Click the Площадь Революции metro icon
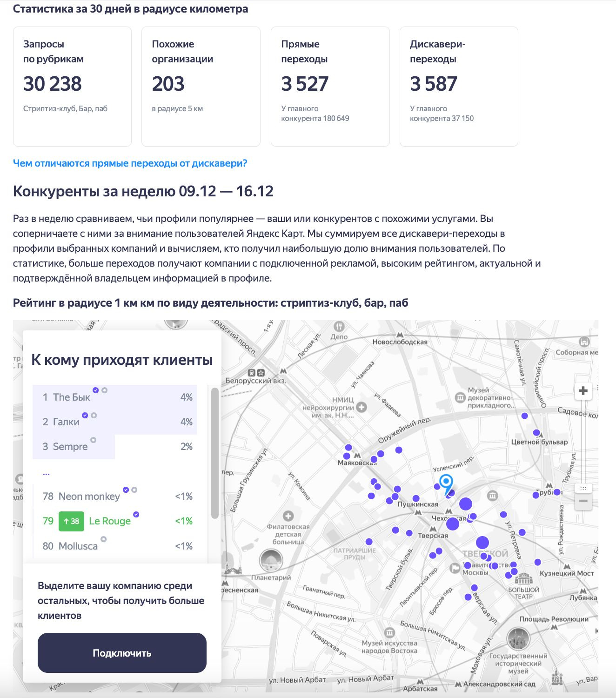The image size is (616, 698). point(554,627)
